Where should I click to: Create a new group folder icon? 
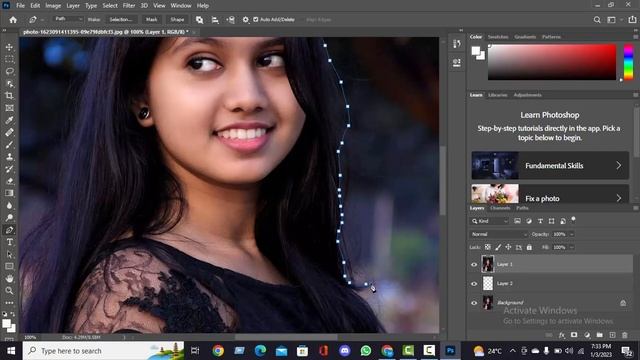tap(599, 335)
